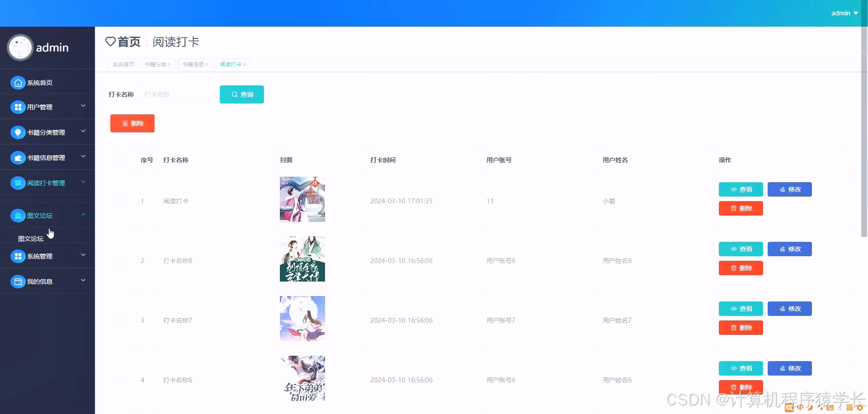Click 修改 for the 打卡名称8 row
This screenshot has width=868, height=414.
click(x=789, y=249)
